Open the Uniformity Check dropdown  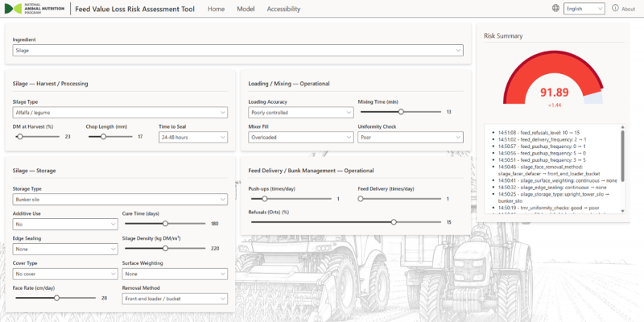coord(411,137)
